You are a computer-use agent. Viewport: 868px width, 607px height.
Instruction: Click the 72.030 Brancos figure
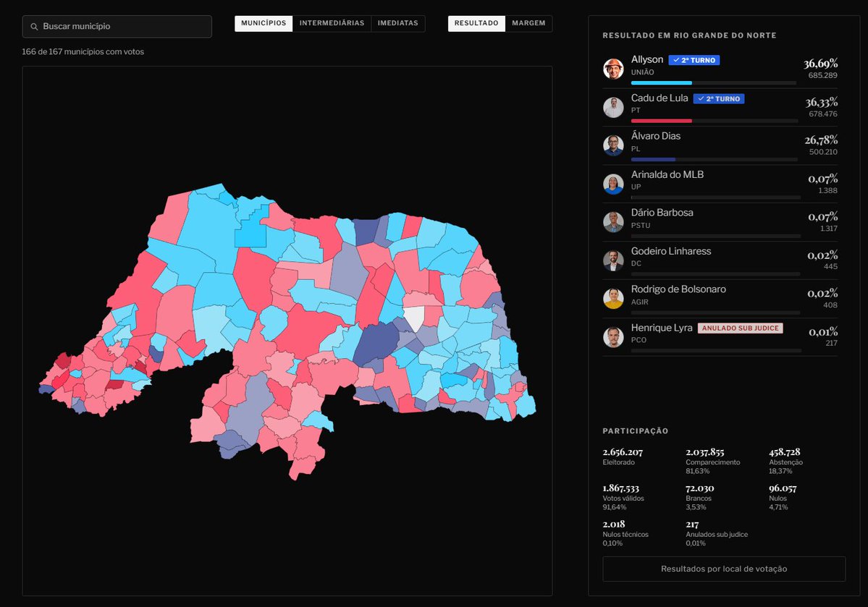(x=700, y=488)
